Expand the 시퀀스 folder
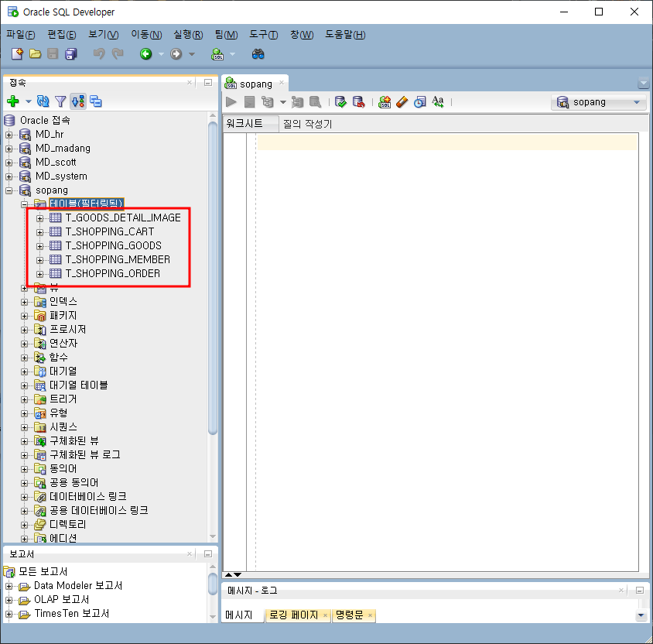The width and height of the screenshot is (653, 644). (24, 427)
